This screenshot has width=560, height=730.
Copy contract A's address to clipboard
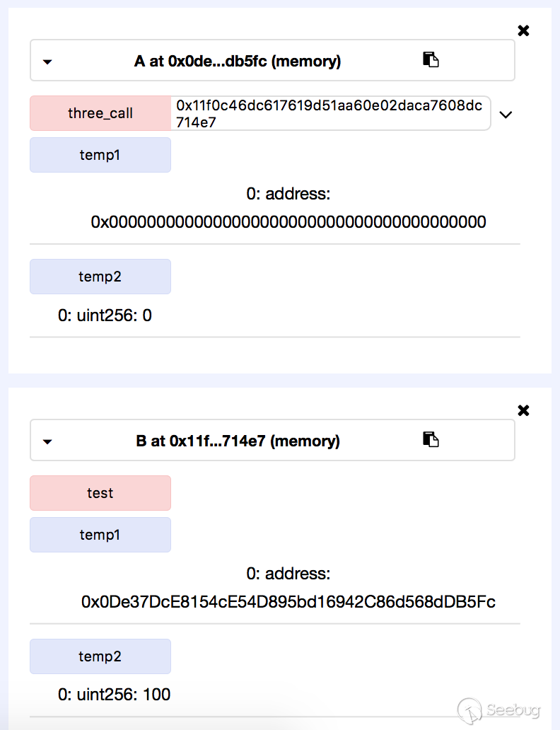pos(431,60)
